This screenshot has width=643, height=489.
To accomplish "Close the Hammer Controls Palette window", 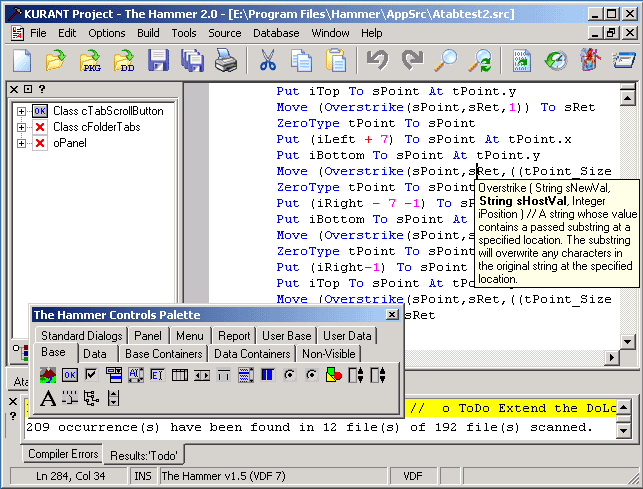I will 392,315.
